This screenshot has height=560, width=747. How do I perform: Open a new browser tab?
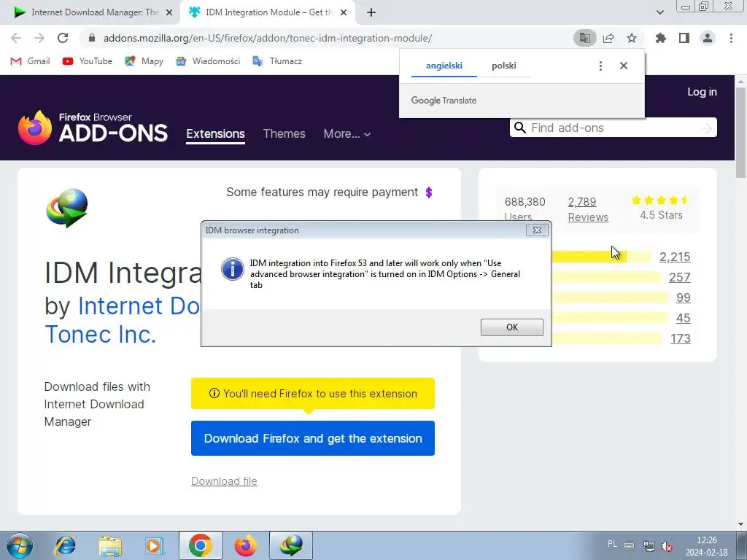(371, 12)
